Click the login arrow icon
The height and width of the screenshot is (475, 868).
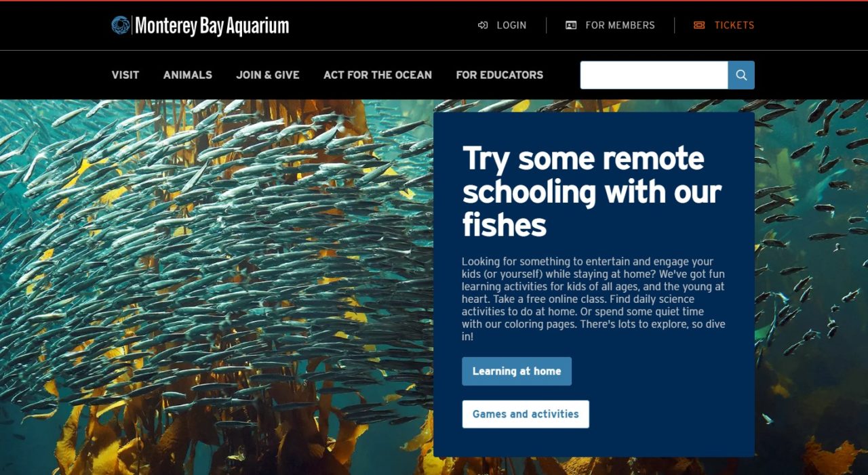(483, 25)
